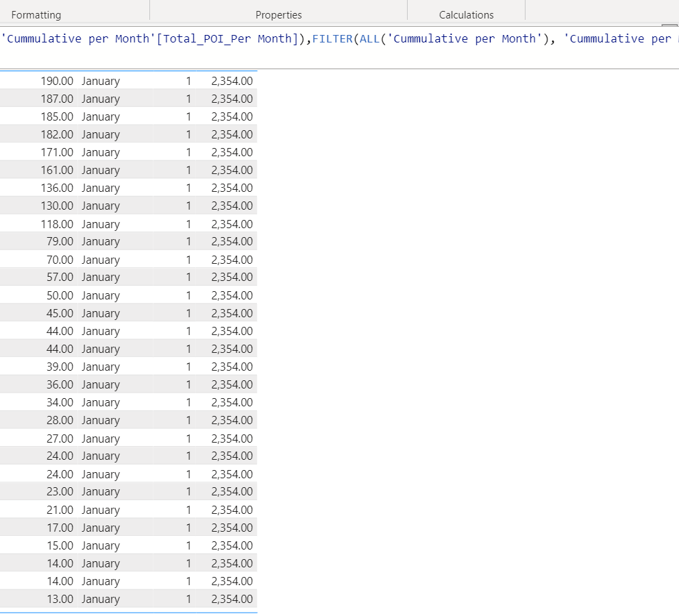This screenshot has height=616, width=679.
Task: Open the Calculations ribbon group
Action: [x=466, y=14]
